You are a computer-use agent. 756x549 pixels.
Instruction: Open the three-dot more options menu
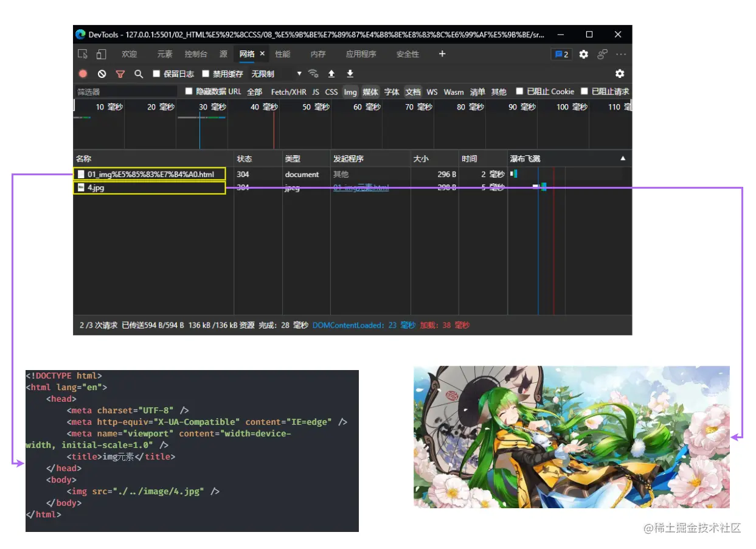(621, 54)
